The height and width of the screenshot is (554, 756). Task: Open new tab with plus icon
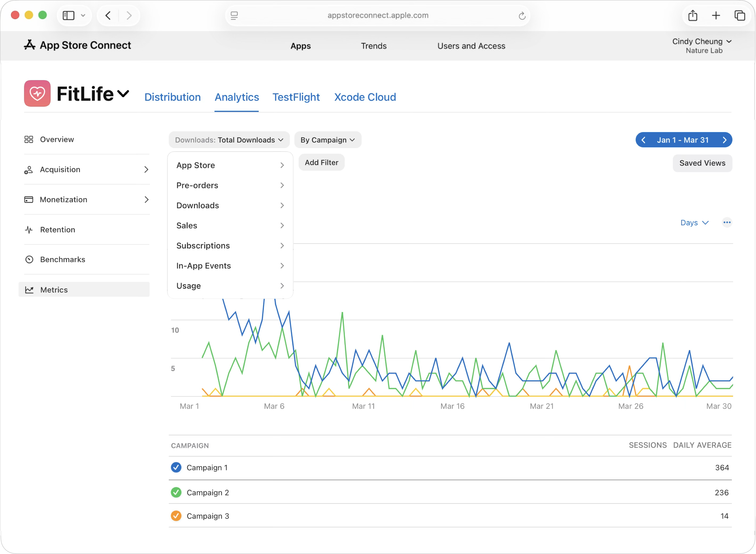716,15
